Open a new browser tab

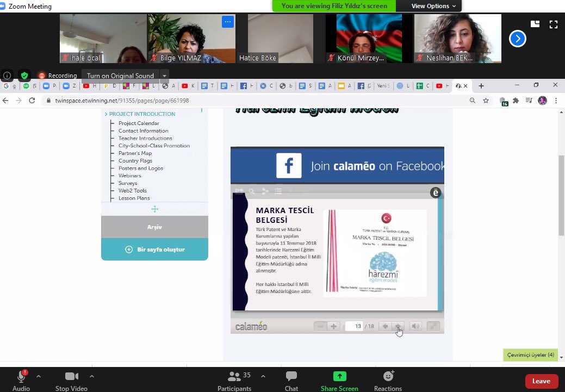pos(481,86)
